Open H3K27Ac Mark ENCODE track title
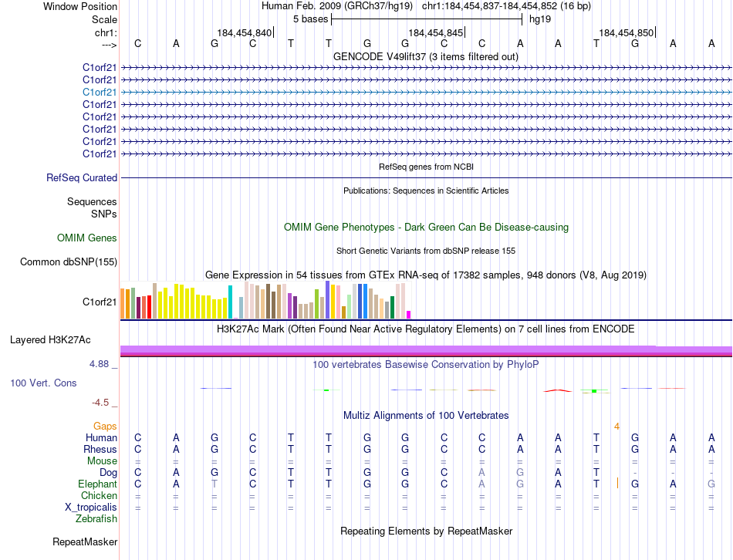This screenshot has width=733, height=560. (426, 329)
